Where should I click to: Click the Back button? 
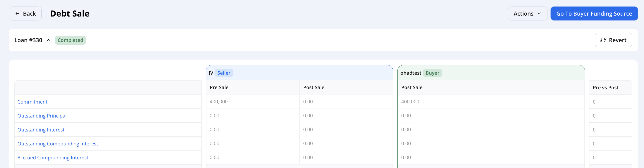coord(25,13)
